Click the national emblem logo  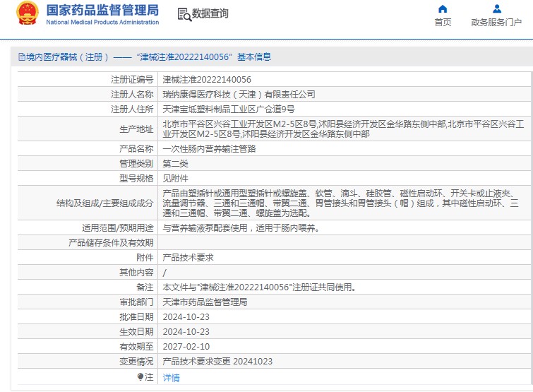28,13
